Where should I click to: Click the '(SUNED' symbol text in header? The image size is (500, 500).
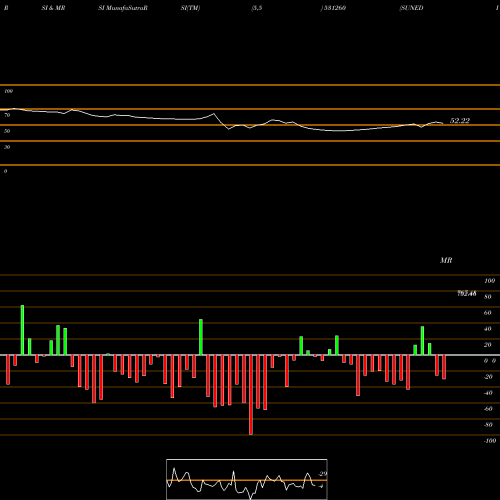(411, 8)
